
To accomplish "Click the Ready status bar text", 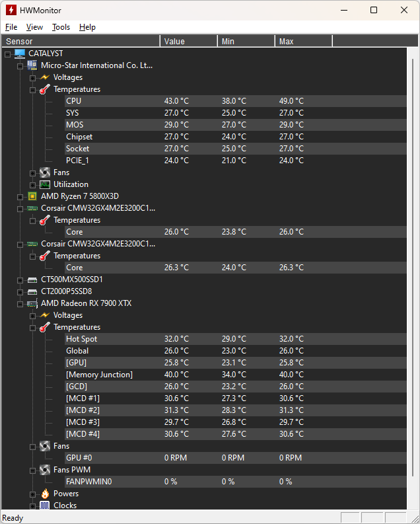I will click(x=13, y=518).
